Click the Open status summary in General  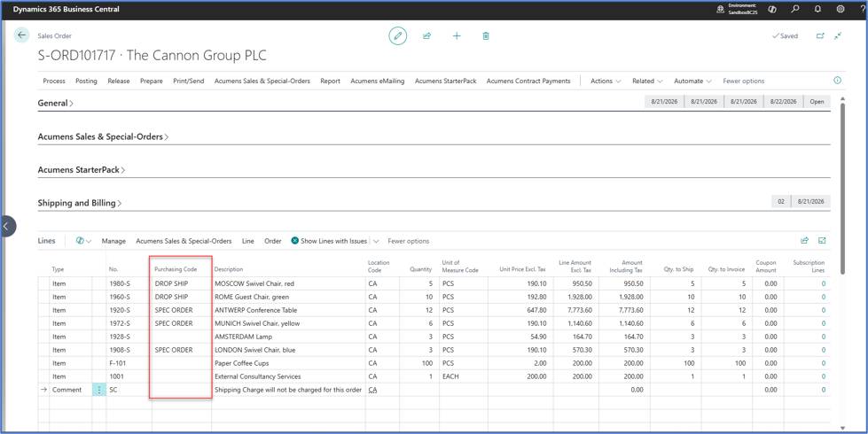click(x=817, y=102)
